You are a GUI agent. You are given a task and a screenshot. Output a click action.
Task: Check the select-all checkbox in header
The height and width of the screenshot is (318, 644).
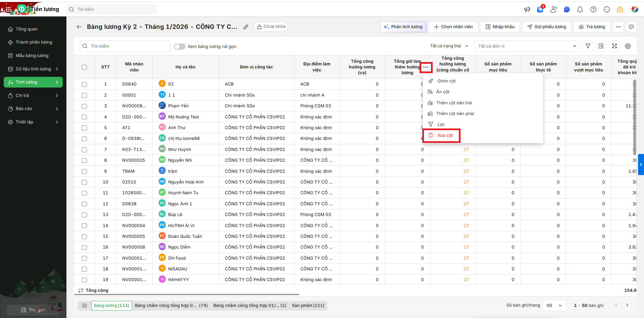[84, 67]
